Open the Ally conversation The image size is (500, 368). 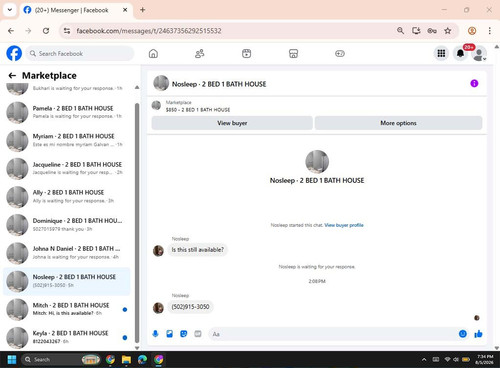[x=67, y=197]
